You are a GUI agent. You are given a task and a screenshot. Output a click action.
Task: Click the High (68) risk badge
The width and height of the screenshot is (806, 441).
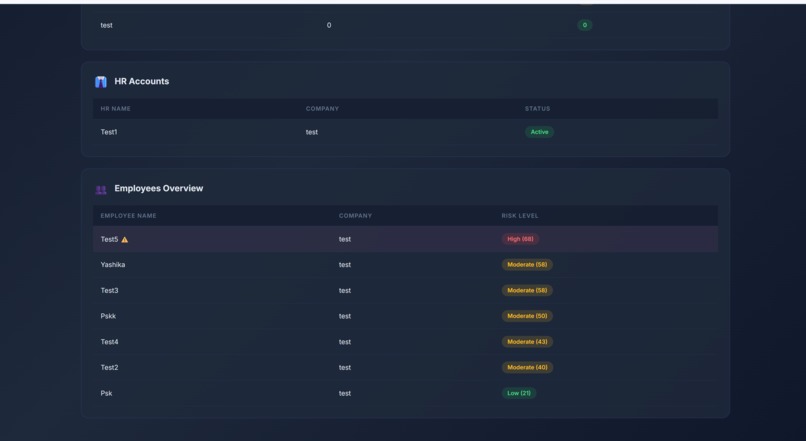click(520, 239)
